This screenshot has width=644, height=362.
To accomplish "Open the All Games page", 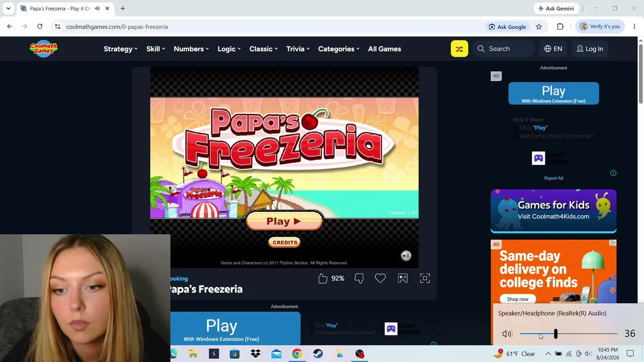I will coord(384,49).
